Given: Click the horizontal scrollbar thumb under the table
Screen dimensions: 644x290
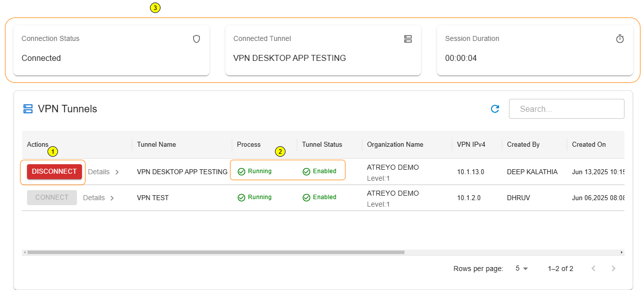Looking at the screenshot, I should click(x=215, y=253).
